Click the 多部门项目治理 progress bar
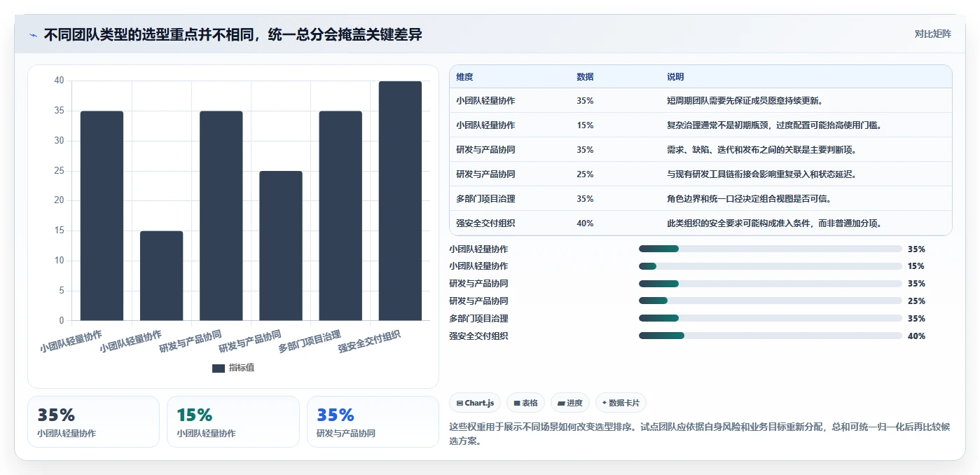 pyautogui.click(x=770, y=318)
